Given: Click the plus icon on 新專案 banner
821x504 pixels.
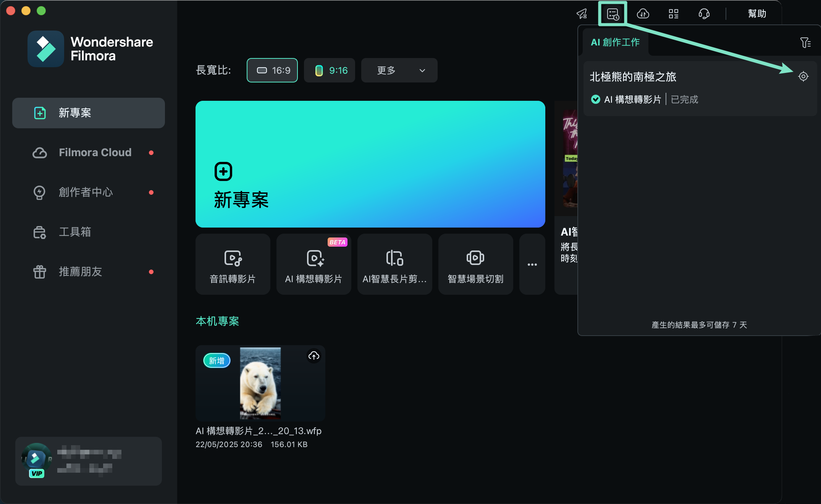Looking at the screenshot, I should click(223, 171).
